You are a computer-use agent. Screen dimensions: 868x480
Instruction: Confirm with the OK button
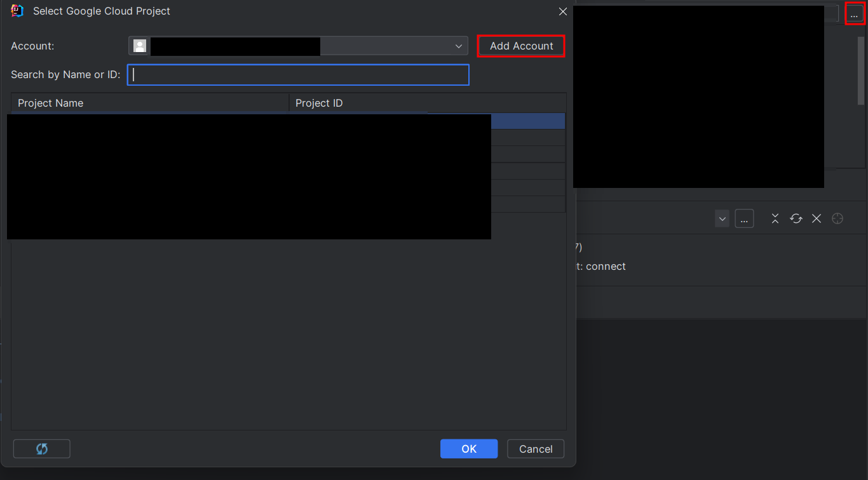469,449
